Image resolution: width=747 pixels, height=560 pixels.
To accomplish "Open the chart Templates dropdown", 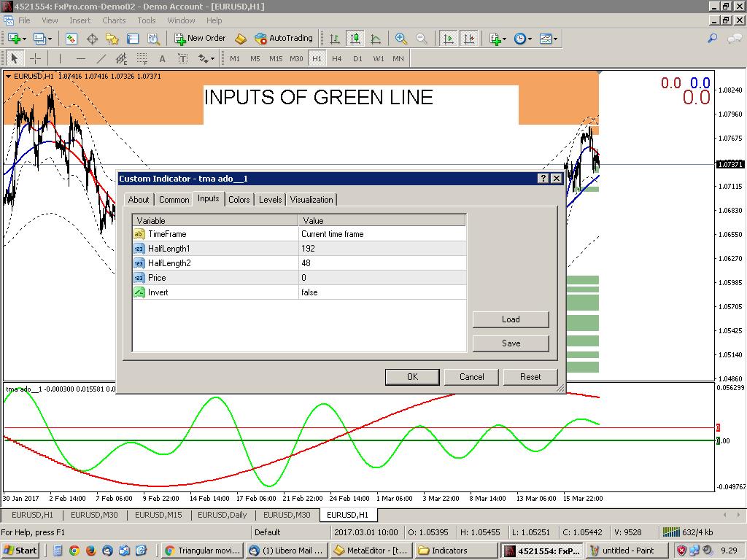I will tap(555, 39).
